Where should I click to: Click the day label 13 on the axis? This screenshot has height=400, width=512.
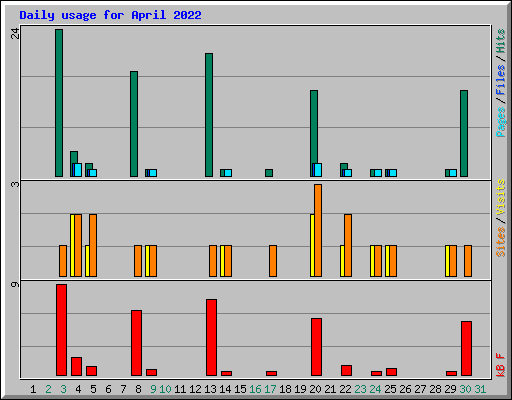(210, 389)
